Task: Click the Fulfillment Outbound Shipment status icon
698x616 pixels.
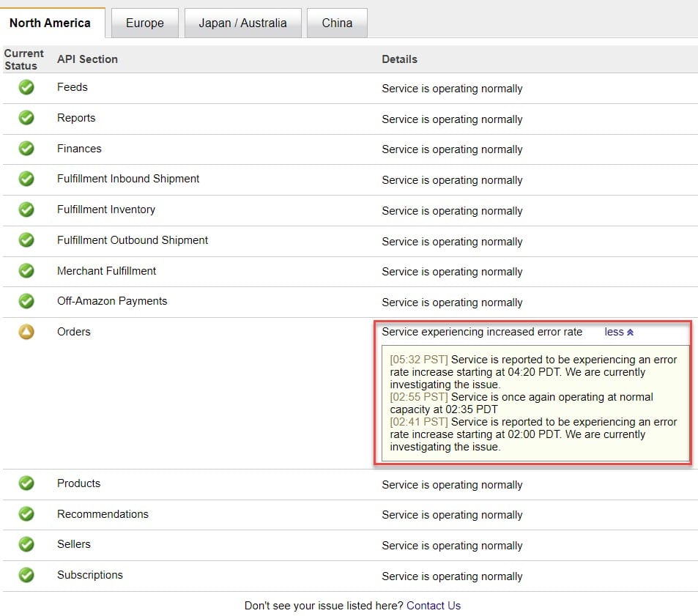Action: click(x=26, y=240)
